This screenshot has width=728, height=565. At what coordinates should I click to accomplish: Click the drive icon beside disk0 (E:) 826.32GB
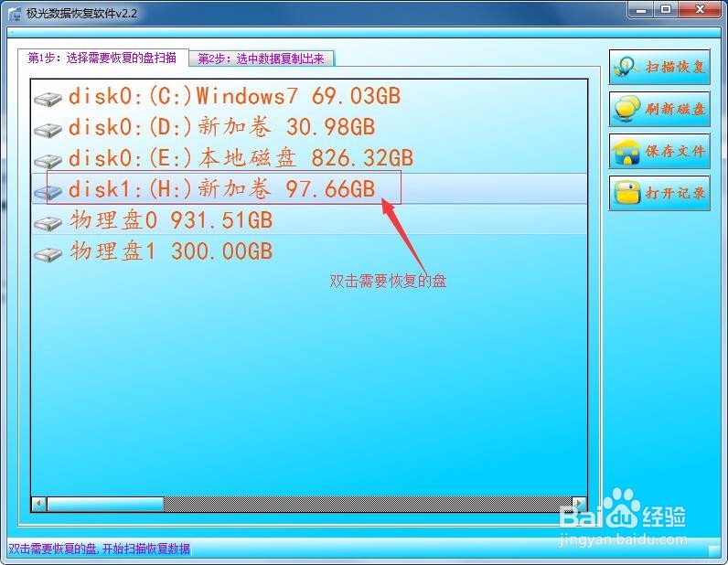click(x=48, y=160)
